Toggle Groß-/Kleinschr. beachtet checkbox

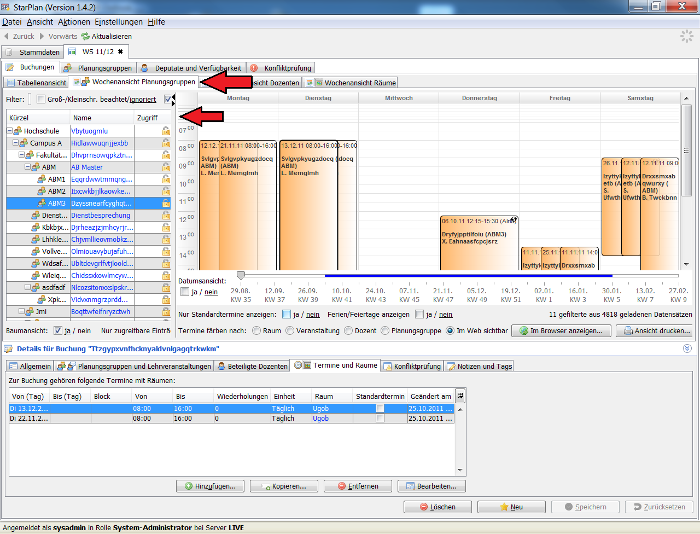pyautogui.click(x=41, y=99)
